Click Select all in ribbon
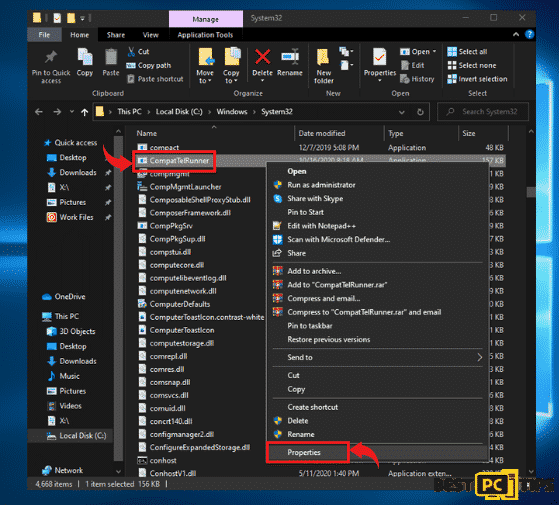 pos(467,52)
